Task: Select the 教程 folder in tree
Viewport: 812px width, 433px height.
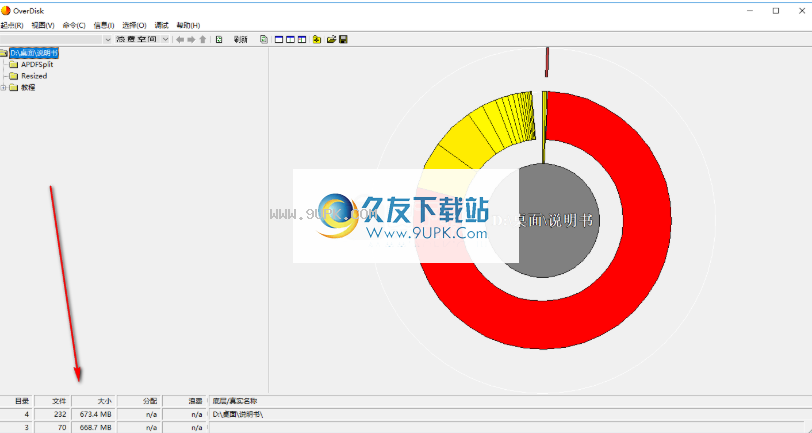Action: 28,88
